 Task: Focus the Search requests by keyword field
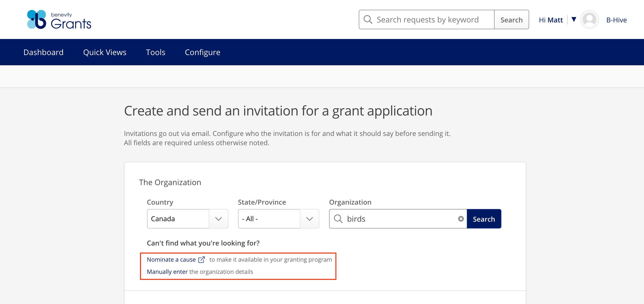426,19
